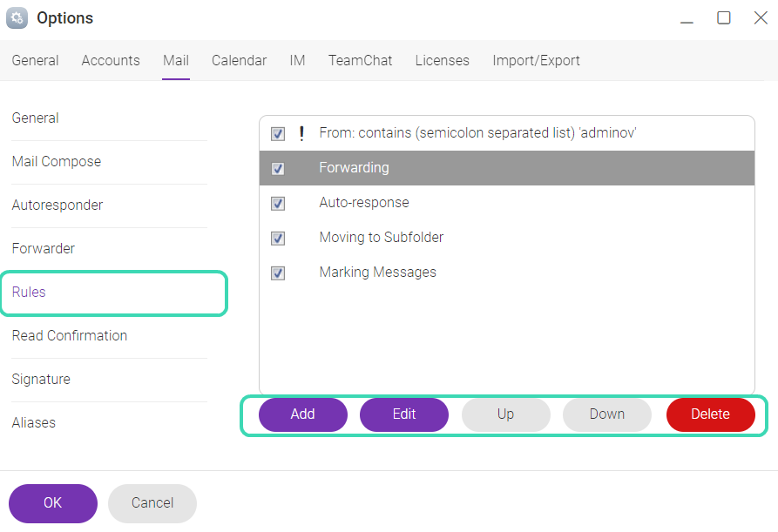Screen dimensions: 778x532
Task: Delete the selected rule
Action: point(711,414)
